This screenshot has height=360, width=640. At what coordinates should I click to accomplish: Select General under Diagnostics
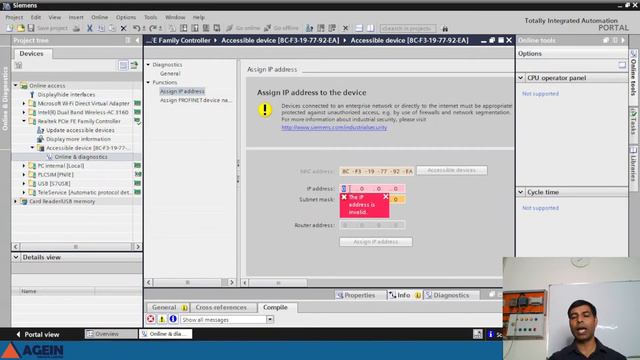click(170, 74)
